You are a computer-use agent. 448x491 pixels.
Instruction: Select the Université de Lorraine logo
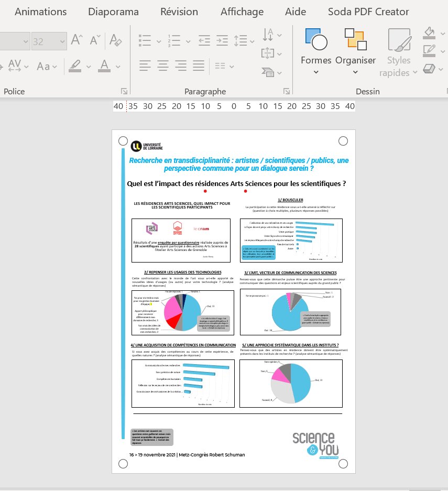(x=147, y=146)
